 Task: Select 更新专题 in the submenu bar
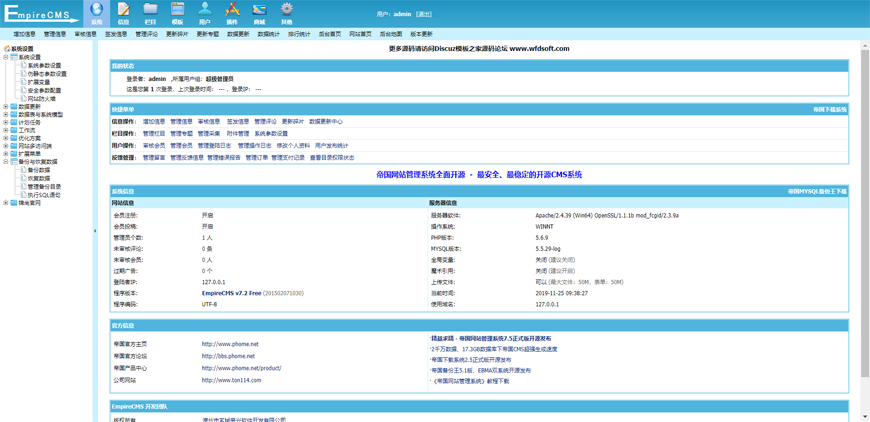point(208,34)
